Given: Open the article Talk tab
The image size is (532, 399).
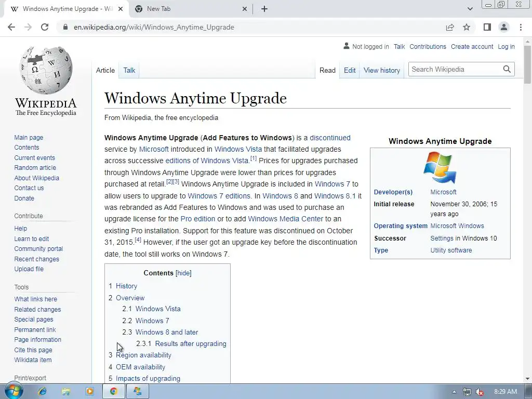Looking at the screenshot, I should coord(129,70).
